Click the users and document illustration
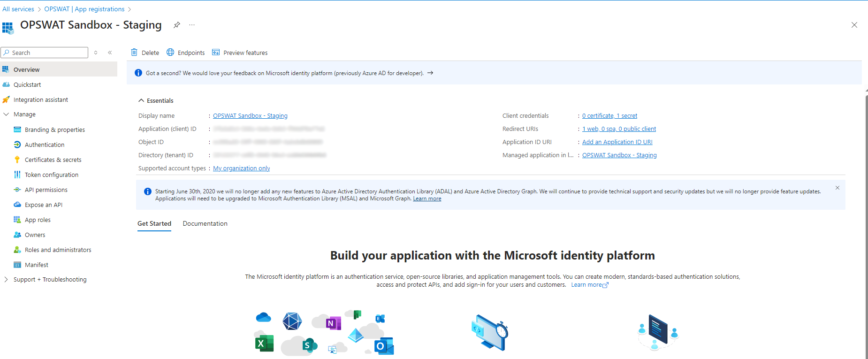 [x=658, y=332]
